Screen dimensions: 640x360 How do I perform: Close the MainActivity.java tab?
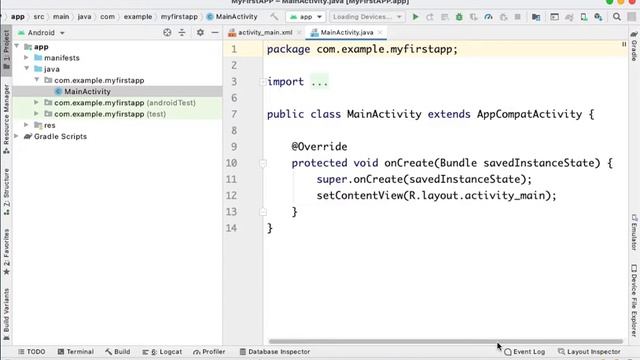380,32
